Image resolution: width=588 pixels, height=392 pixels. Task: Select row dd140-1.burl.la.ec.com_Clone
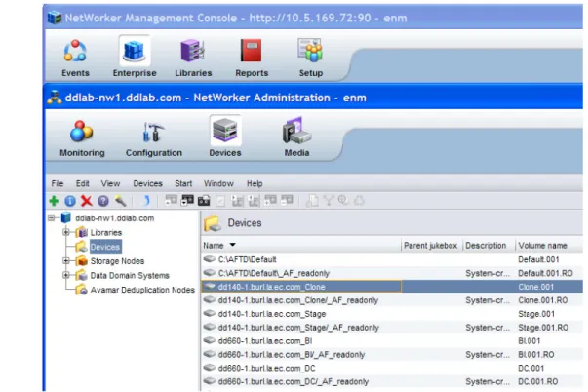[x=392, y=287]
